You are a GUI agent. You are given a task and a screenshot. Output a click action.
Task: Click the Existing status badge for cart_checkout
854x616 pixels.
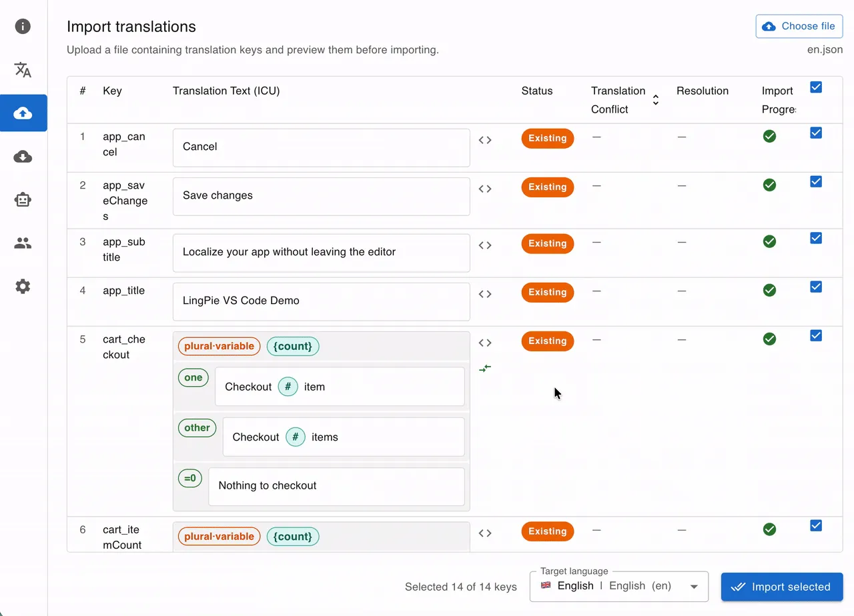tap(548, 341)
